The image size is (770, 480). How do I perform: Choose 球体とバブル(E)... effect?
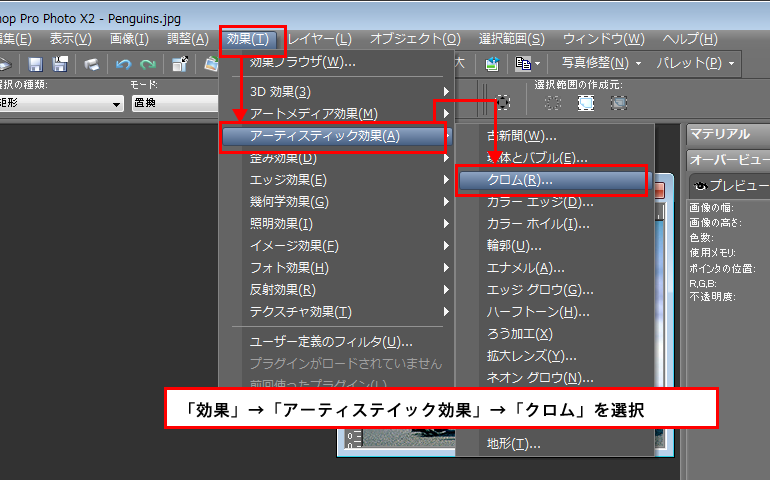[555, 158]
